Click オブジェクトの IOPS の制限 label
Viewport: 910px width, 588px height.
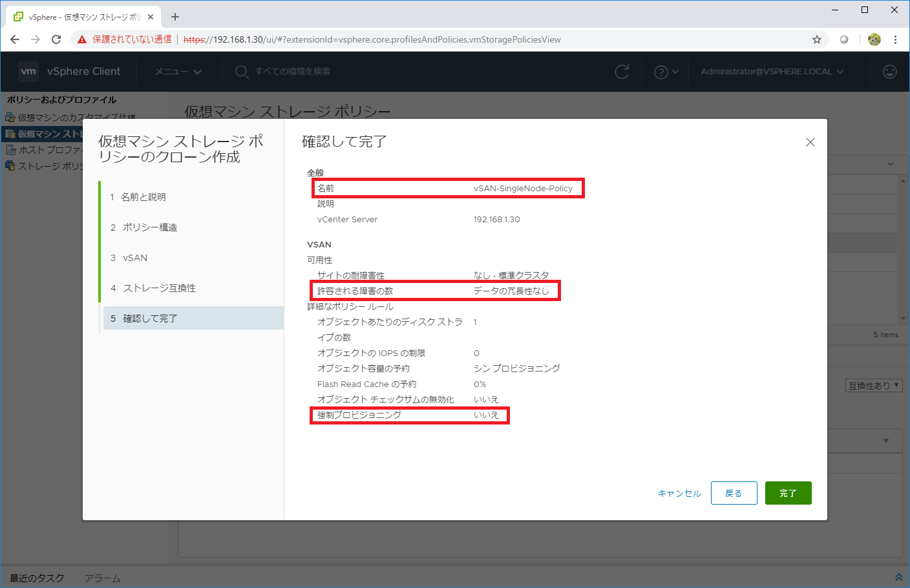pos(371,353)
